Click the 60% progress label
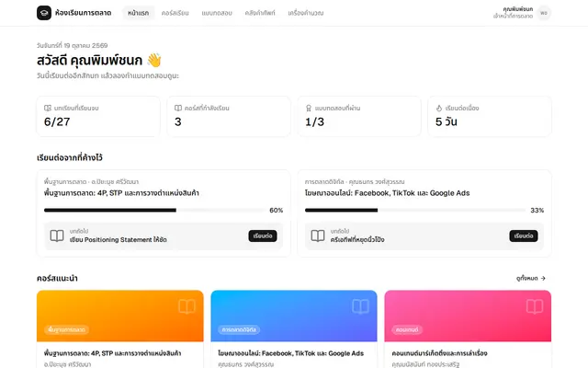 tap(276, 211)
